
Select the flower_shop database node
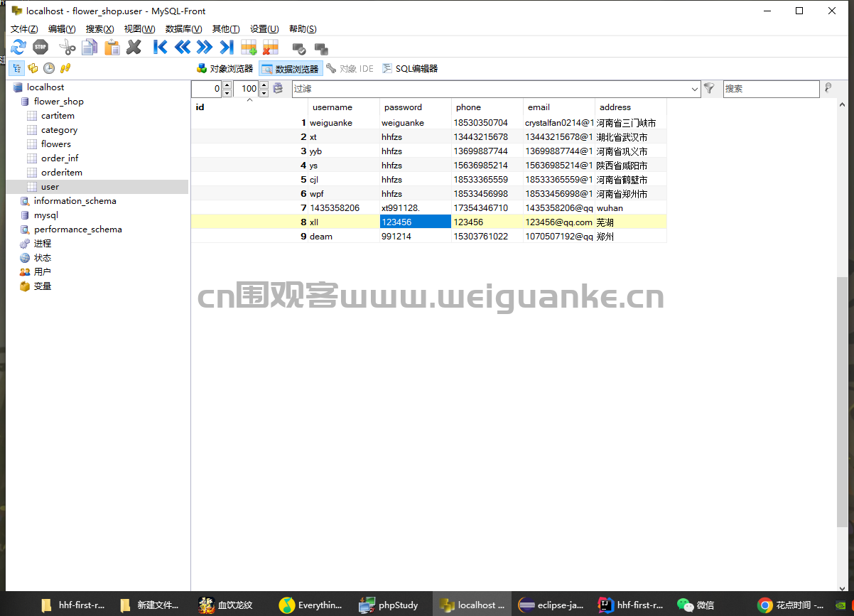coord(58,101)
